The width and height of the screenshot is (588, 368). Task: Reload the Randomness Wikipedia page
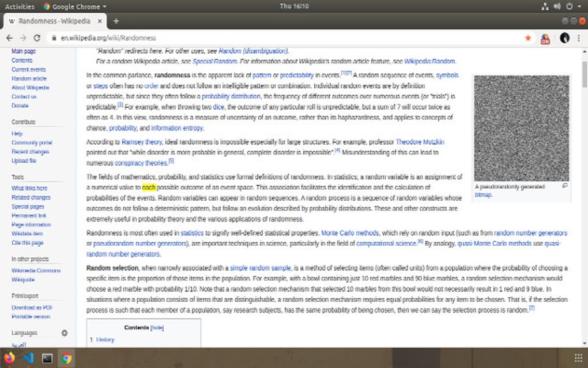pos(37,38)
